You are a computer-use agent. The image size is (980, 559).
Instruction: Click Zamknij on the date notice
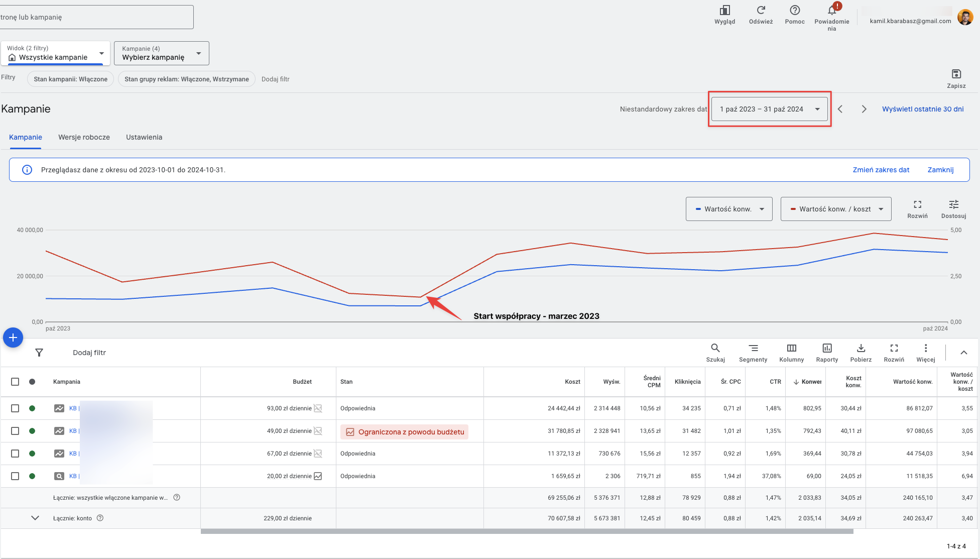(940, 170)
